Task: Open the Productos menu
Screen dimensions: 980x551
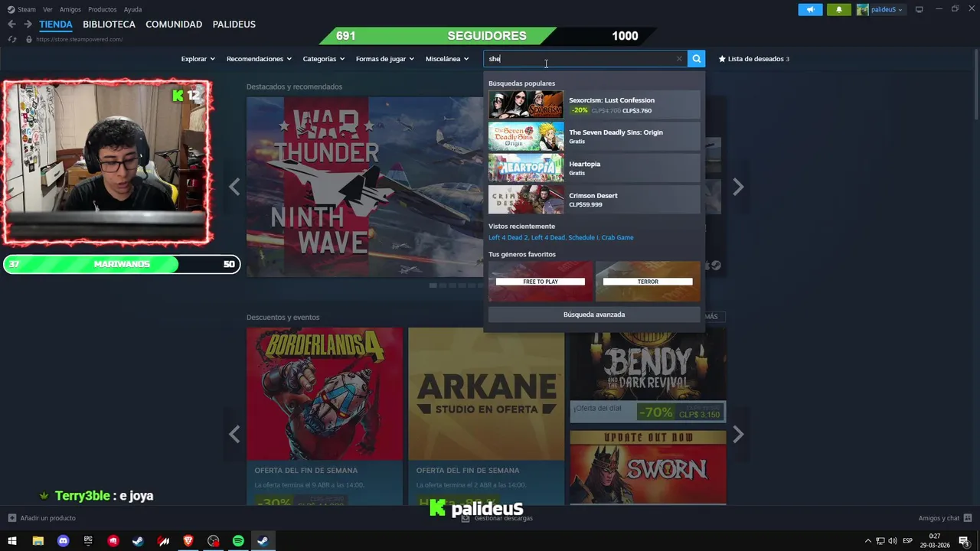Action: [x=103, y=9]
